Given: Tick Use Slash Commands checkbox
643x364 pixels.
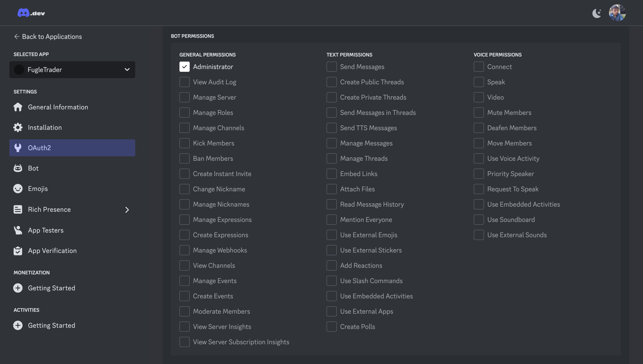Looking at the screenshot, I should pyautogui.click(x=332, y=281).
